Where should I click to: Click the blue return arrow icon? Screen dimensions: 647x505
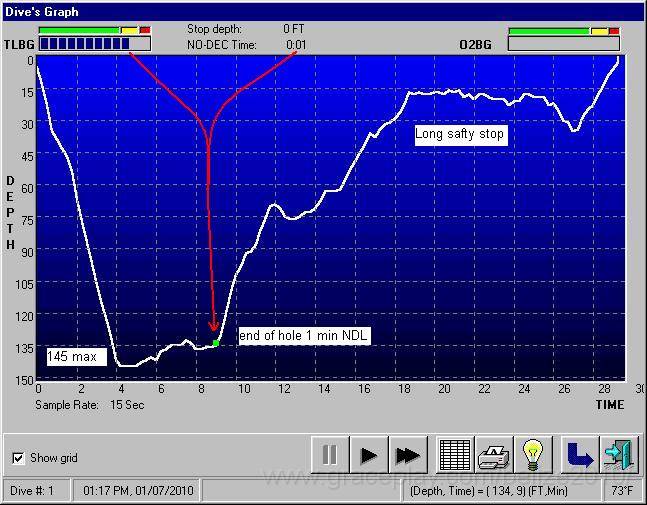[579, 456]
